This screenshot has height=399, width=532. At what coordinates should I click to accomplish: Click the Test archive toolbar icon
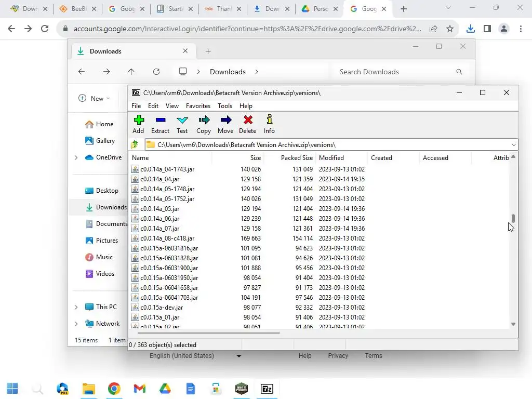coord(182,120)
